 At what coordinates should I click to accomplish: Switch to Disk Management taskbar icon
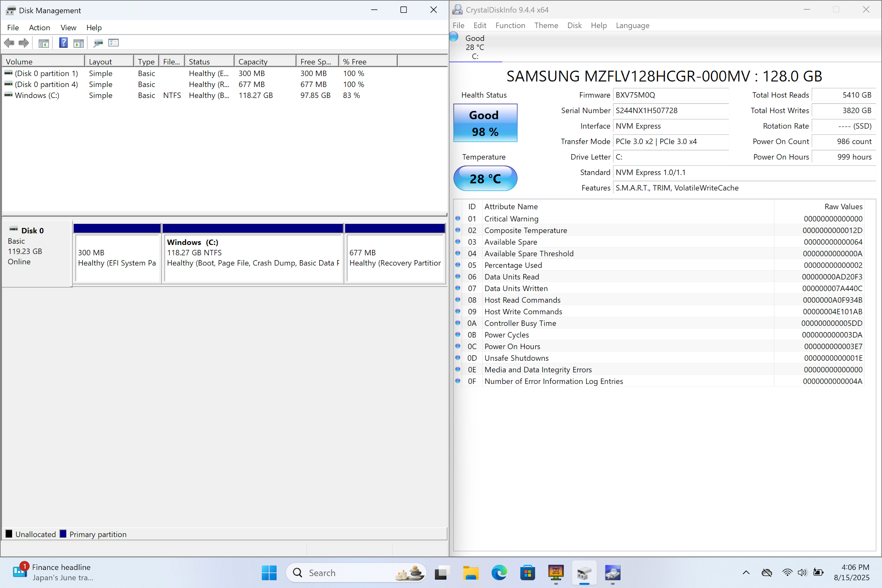click(x=585, y=572)
